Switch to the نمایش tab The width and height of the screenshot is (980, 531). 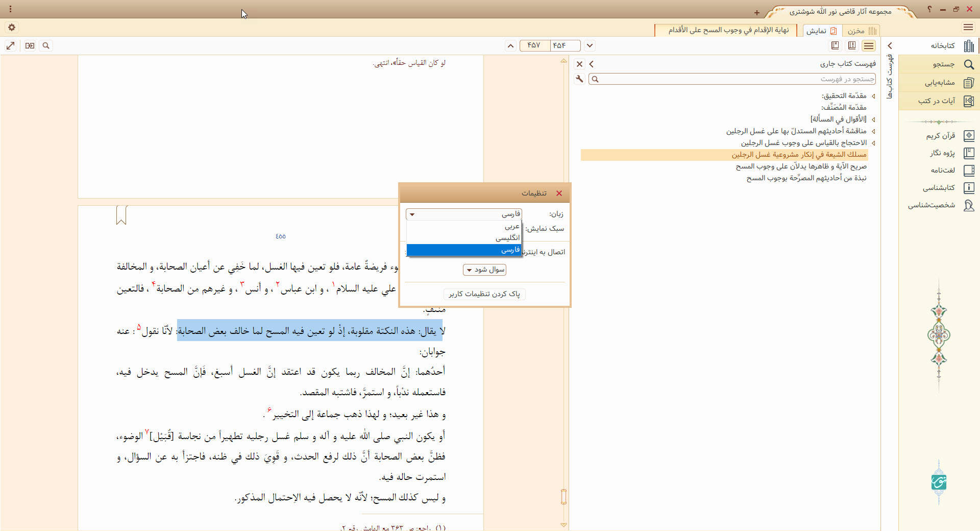coord(821,31)
